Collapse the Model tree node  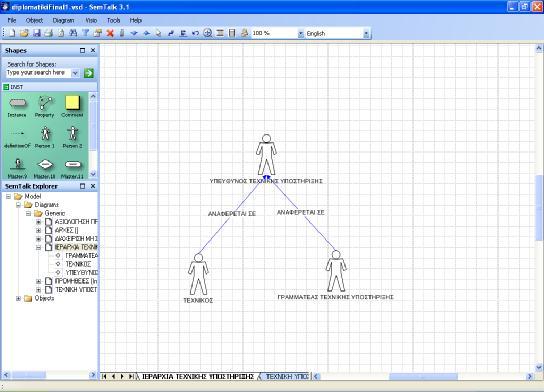[8, 197]
